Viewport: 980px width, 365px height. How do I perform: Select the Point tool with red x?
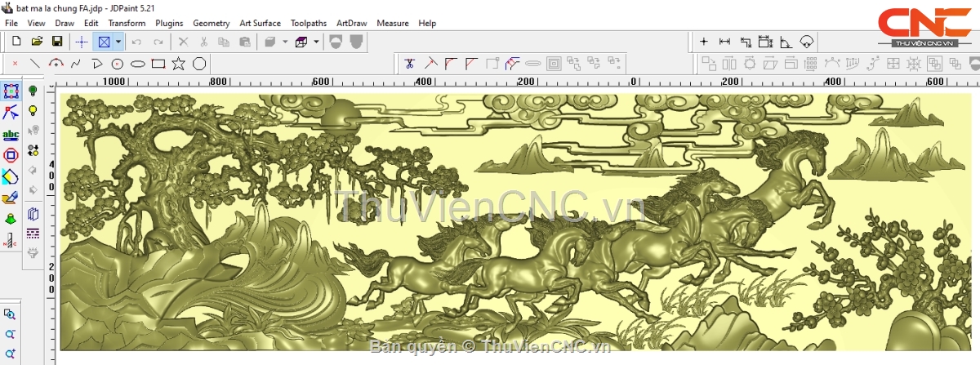point(15,63)
